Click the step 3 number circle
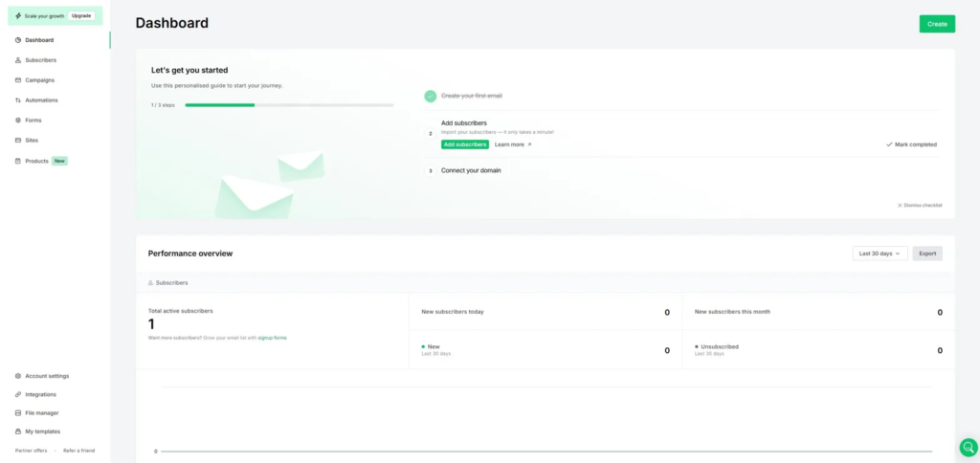Viewport: 980px width, 463px height. [430, 170]
